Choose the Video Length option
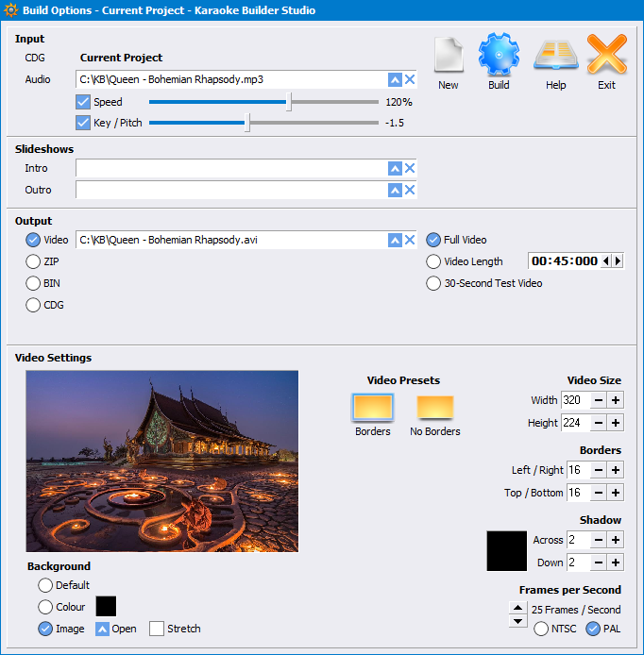This screenshot has height=655, width=644. click(433, 262)
